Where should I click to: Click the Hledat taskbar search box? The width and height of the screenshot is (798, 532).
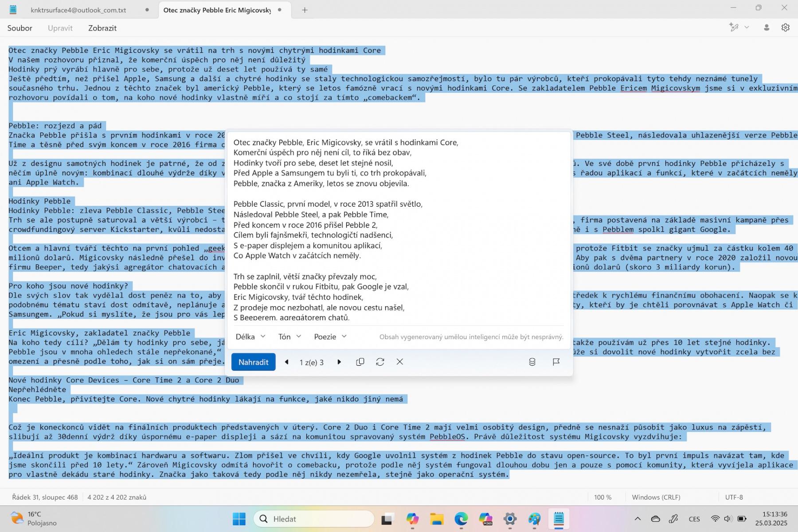pos(314,519)
